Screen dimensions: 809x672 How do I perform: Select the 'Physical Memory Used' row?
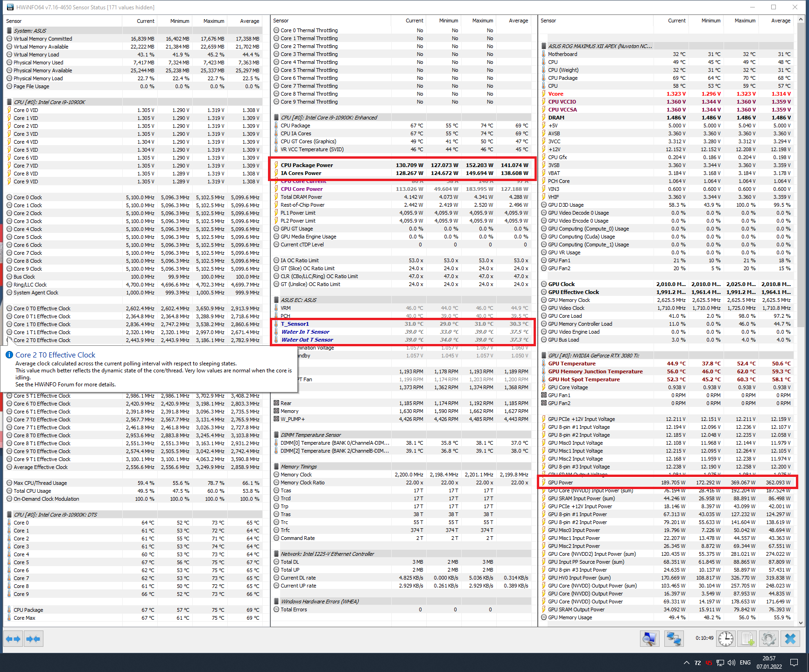tap(133, 63)
